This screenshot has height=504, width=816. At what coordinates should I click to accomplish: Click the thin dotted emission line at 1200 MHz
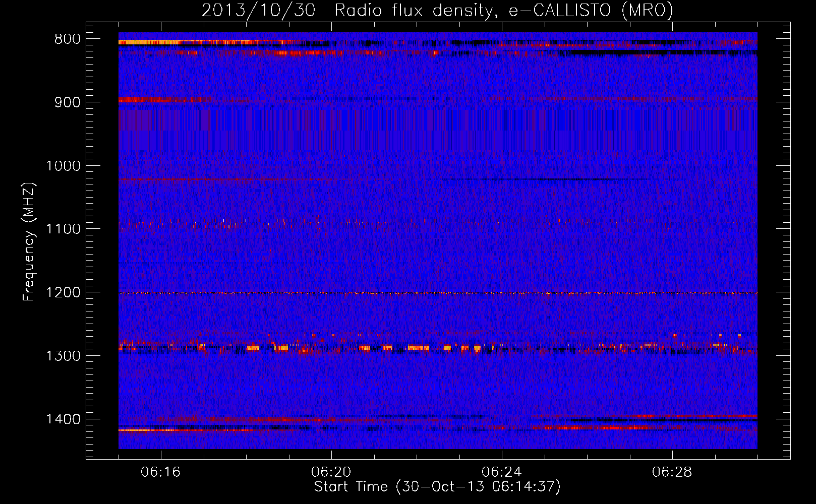pyautogui.click(x=438, y=293)
